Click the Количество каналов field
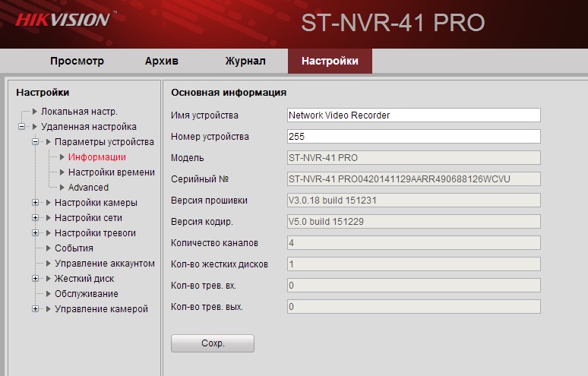 coord(413,243)
